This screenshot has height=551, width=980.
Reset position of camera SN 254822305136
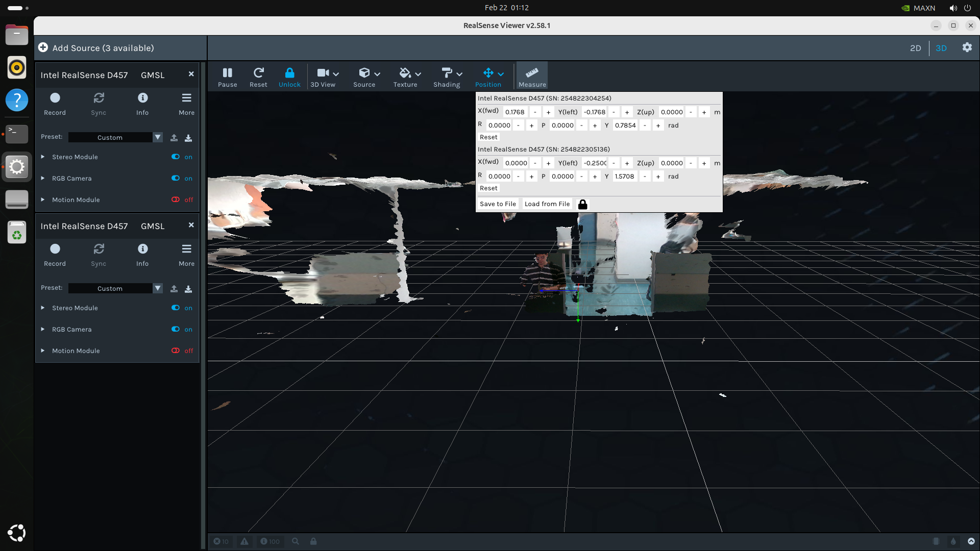pyautogui.click(x=488, y=188)
